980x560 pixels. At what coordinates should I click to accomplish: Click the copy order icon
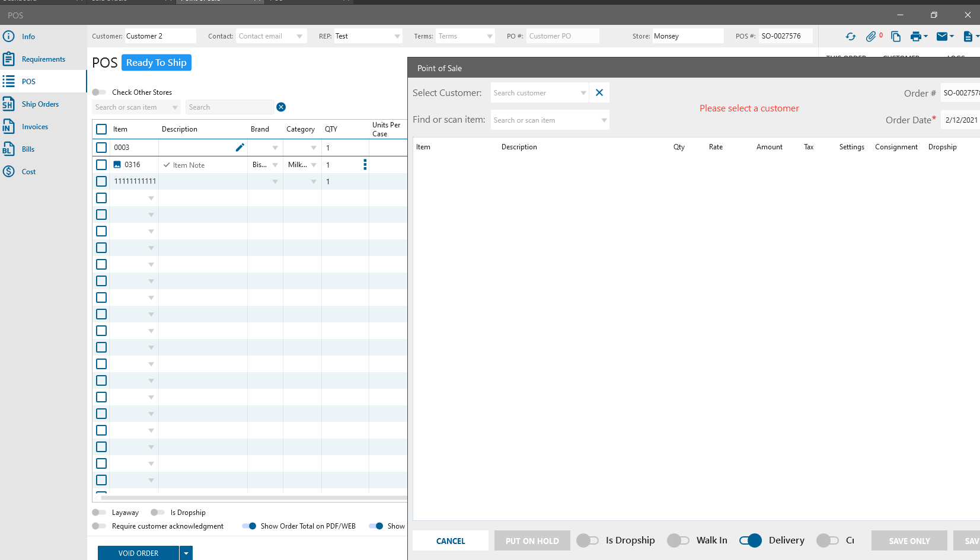point(896,37)
